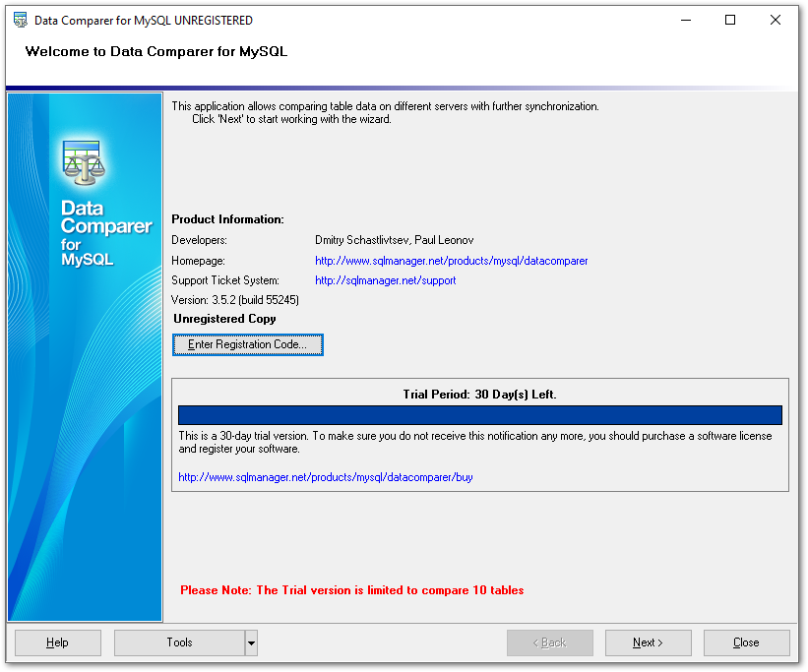This screenshot has height=672, width=808.
Task: Click the Close button at bottom right
Action: pos(747,642)
